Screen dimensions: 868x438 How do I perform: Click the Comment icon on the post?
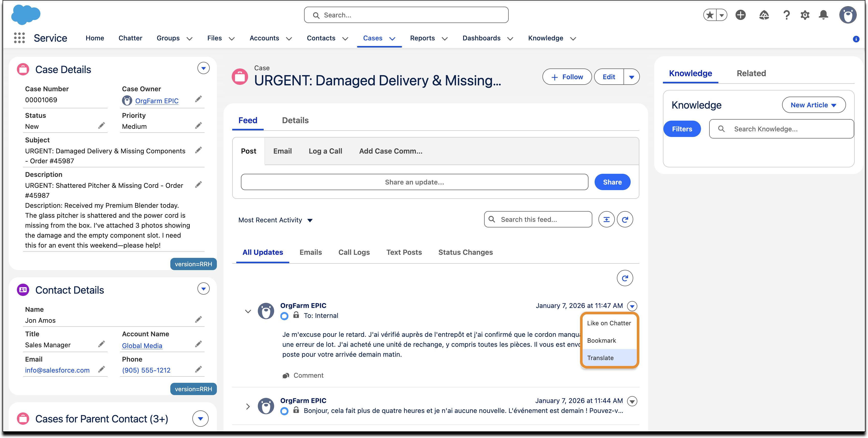click(x=286, y=375)
